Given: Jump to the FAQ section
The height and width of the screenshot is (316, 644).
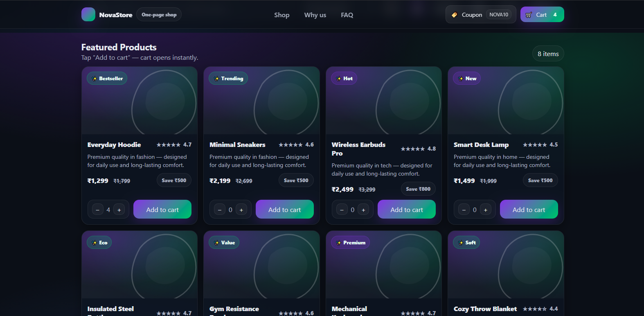Looking at the screenshot, I should (x=347, y=15).
